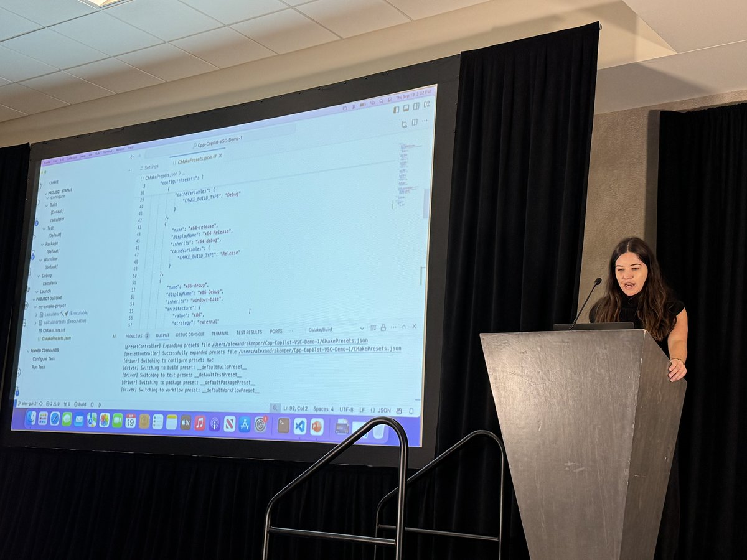
Task: Collapse the PROJECT STATUS section
Action: [x=59, y=191]
